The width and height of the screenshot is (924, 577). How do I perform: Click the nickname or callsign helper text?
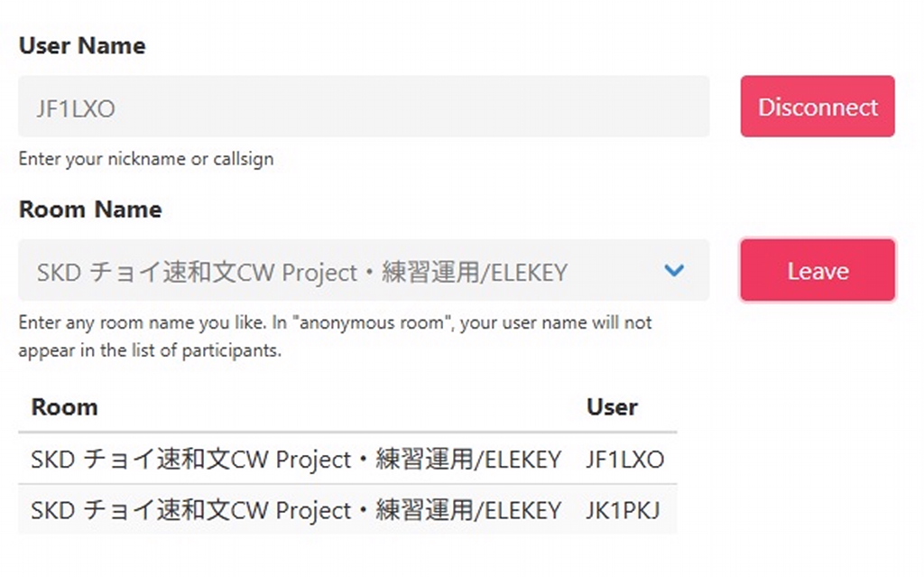pyautogui.click(x=146, y=158)
